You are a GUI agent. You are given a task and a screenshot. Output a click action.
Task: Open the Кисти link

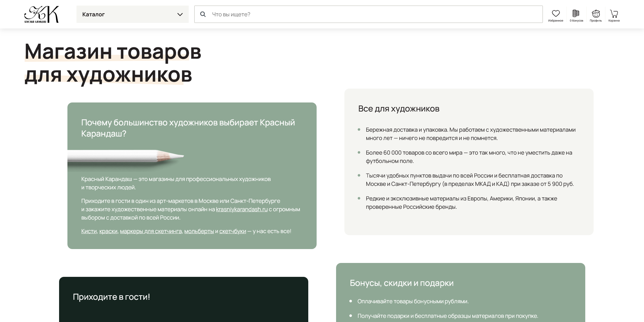[89, 231]
